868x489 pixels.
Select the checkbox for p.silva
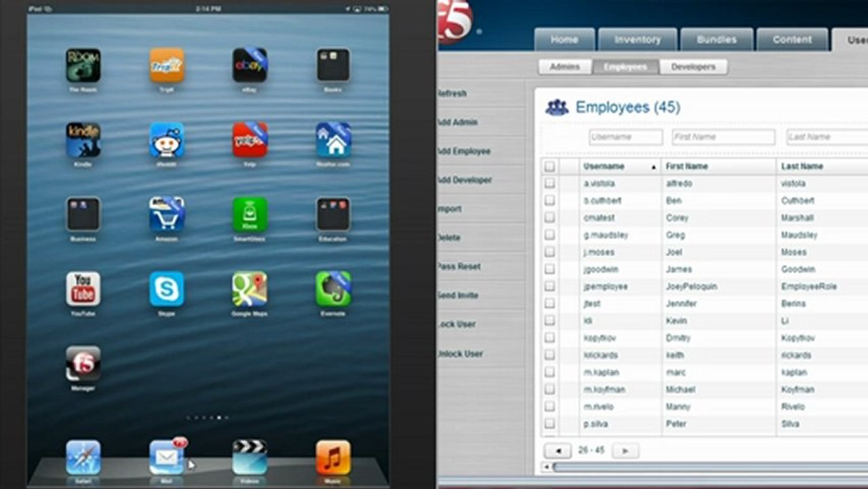[550, 424]
